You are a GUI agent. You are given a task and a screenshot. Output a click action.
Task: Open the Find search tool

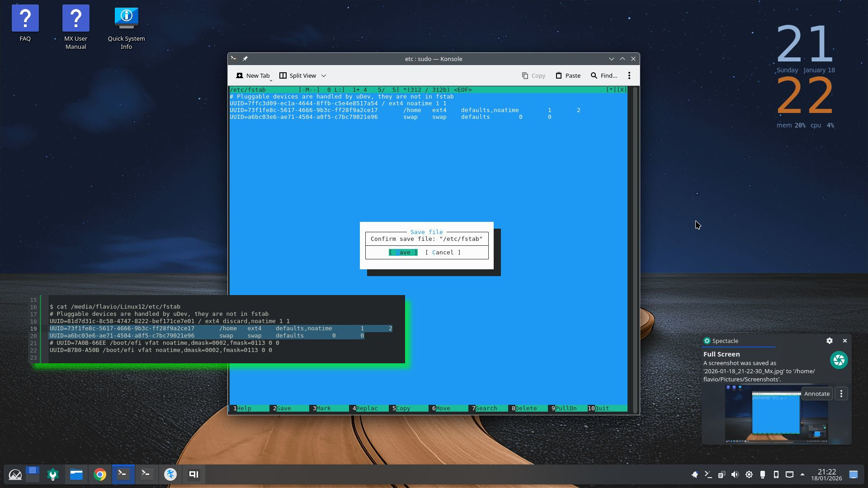[x=604, y=75]
